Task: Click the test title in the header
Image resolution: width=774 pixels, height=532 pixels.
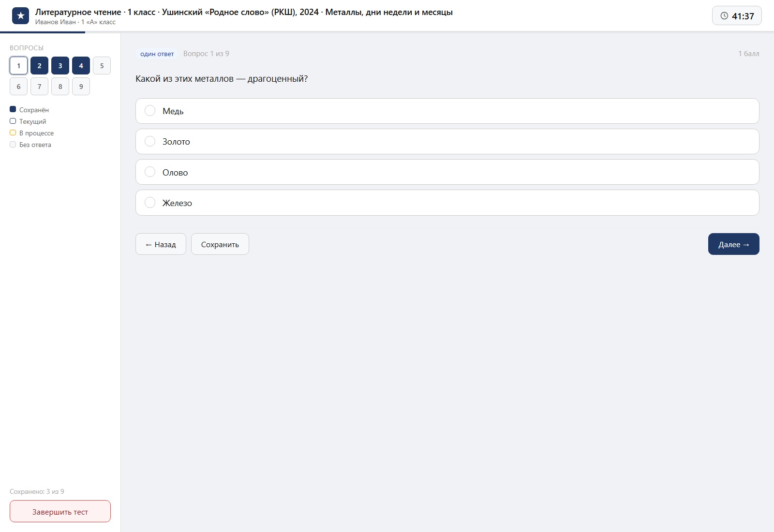Action: 244,12
